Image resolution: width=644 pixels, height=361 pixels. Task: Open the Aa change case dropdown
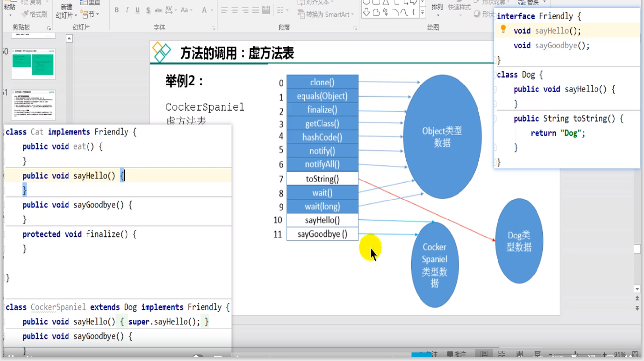[x=186, y=10]
